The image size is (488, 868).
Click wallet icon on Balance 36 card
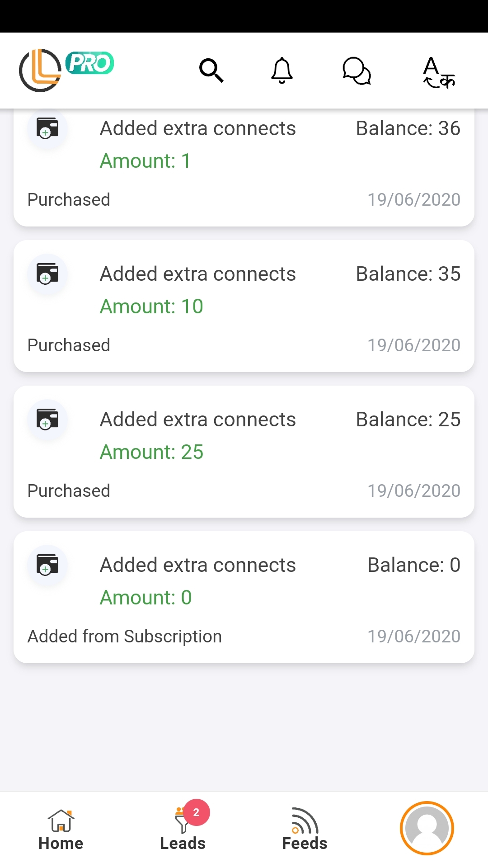tap(47, 128)
